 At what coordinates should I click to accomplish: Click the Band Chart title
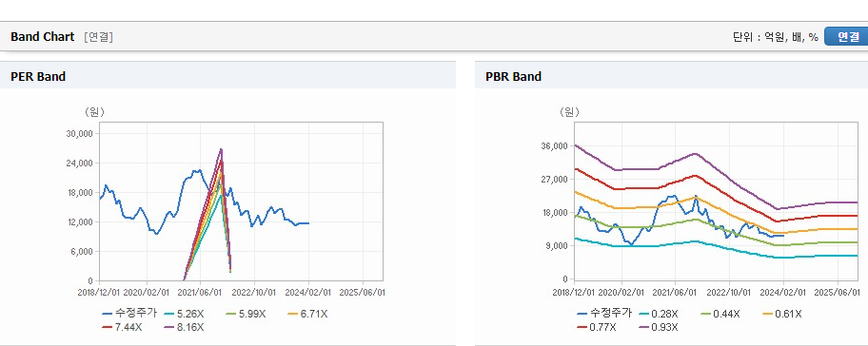42,37
